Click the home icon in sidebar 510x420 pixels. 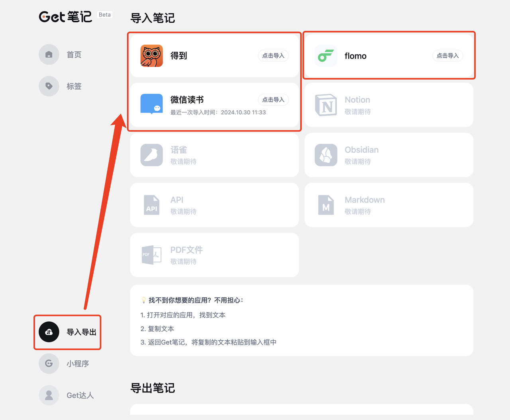[49, 55]
